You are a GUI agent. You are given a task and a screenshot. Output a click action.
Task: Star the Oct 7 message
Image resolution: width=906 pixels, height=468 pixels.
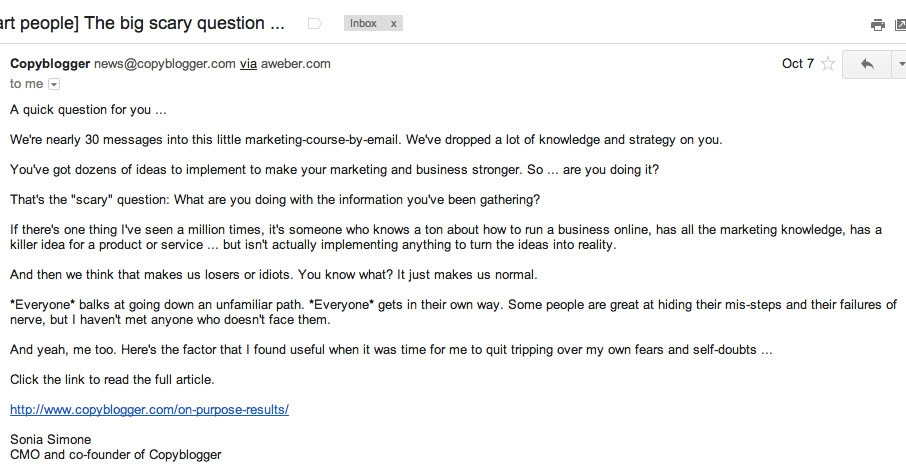coord(828,64)
